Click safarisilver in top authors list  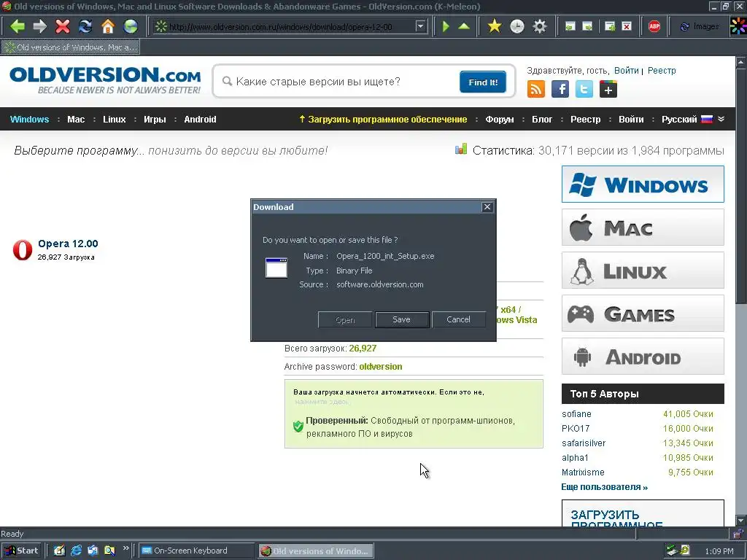point(584,443)
